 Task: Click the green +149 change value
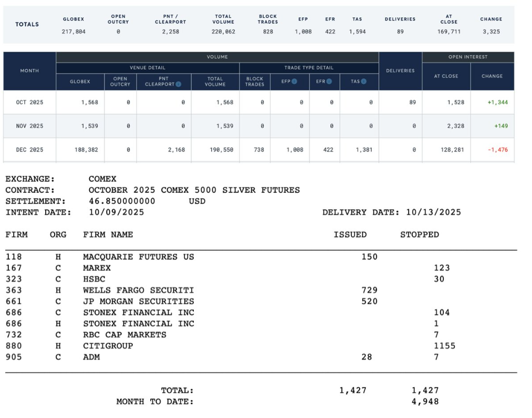pos(500,126)
